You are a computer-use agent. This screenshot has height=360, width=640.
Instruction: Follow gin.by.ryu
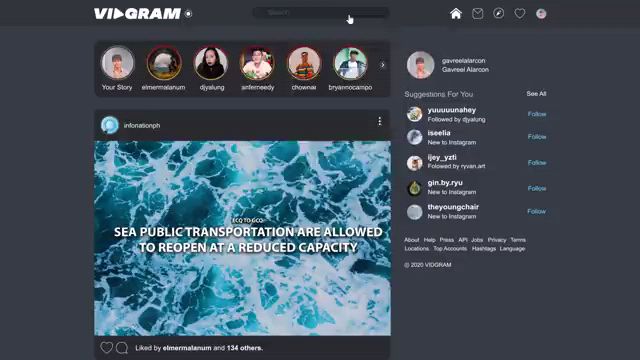click(x=537, y=188)
